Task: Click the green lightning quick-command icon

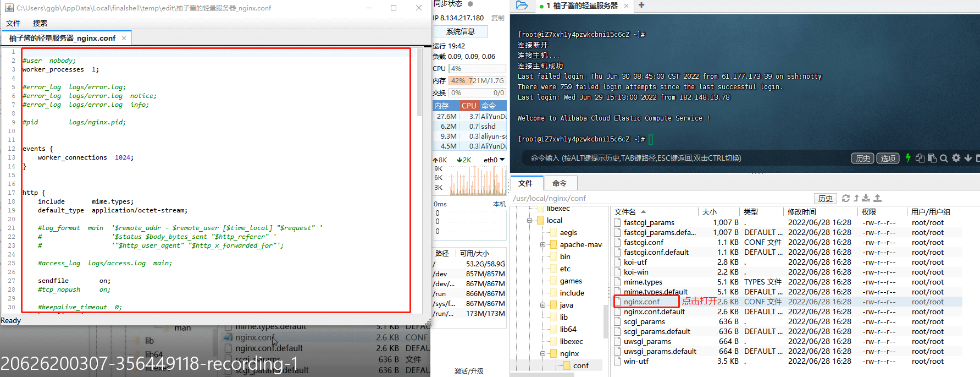Action: [908, 158]
